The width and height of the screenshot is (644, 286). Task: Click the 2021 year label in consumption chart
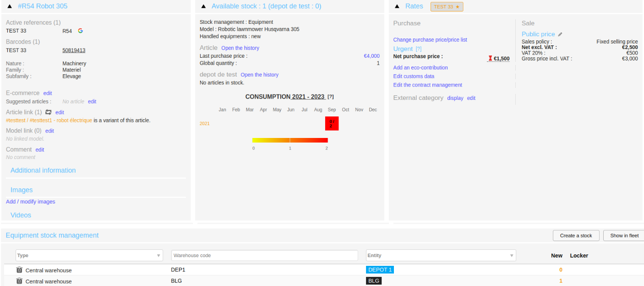point(204,124)
